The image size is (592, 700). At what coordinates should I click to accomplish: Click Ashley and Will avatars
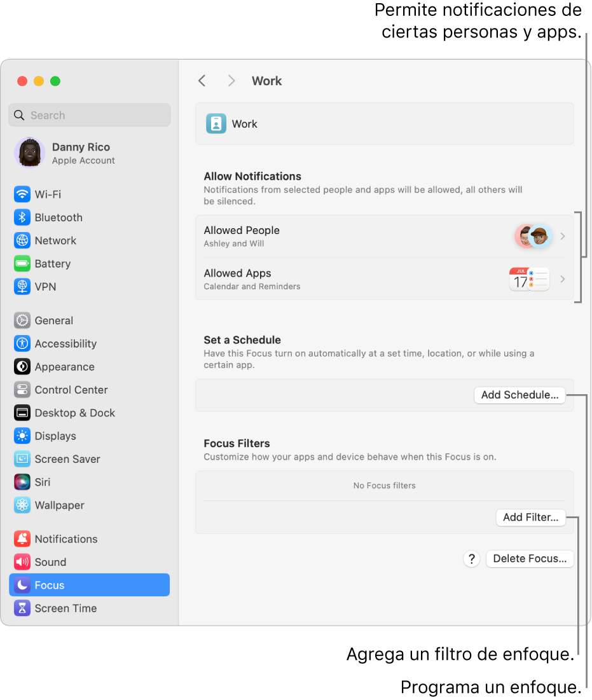(x=533, y=236)
